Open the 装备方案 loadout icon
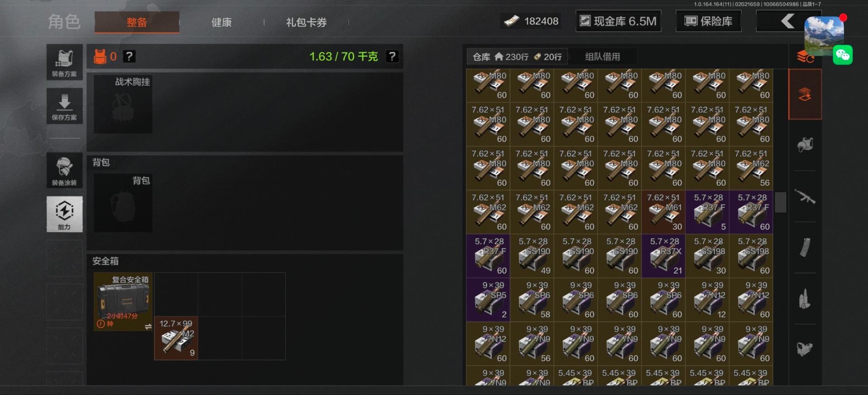Screen dimensions: 868x395 point(64,62)
